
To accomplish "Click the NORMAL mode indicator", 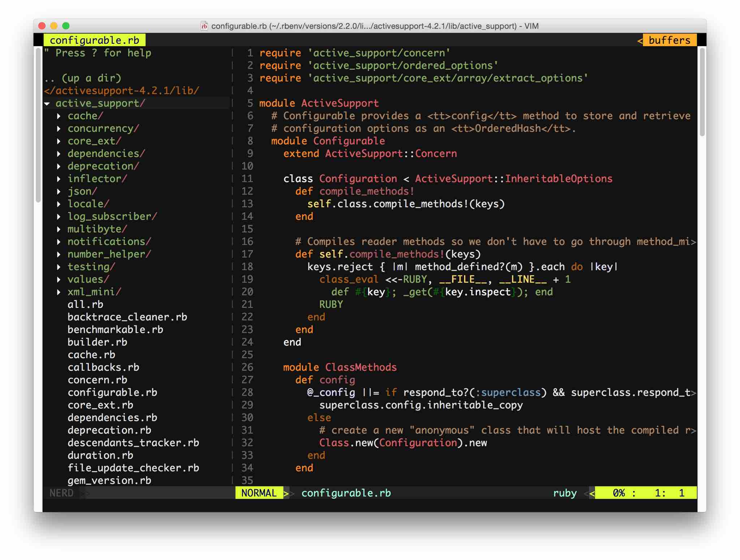I will pyautogui.click(x=259, y=493).
